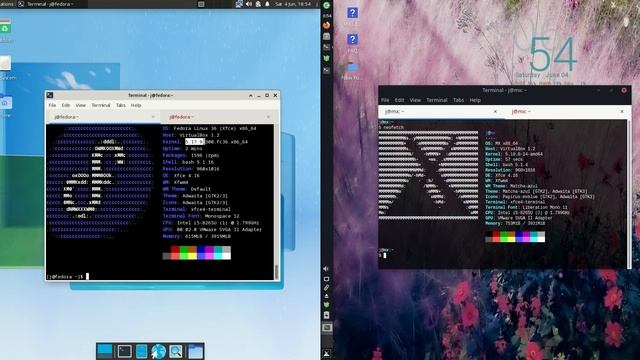The image size is (640, 360).
Task: Select second j@fedora tab with red title
Action: click(218, 117)
